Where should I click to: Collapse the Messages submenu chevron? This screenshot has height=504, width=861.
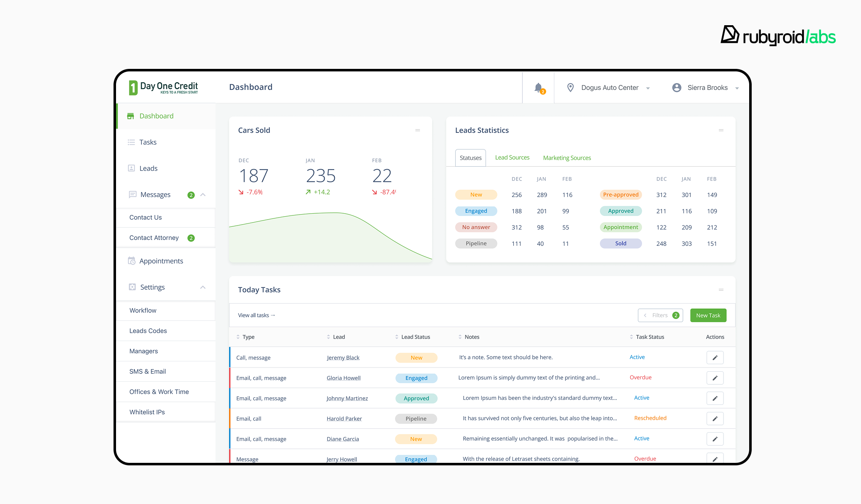tap(203, 195)
